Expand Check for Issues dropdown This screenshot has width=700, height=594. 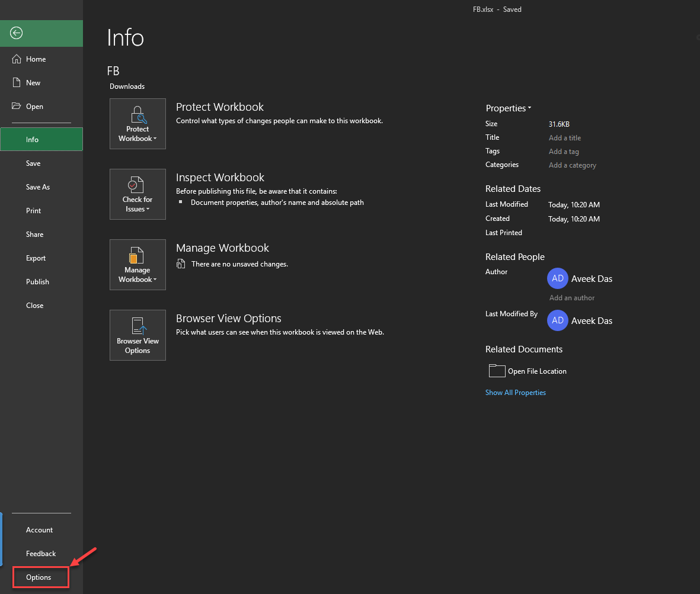coord(138,194)
